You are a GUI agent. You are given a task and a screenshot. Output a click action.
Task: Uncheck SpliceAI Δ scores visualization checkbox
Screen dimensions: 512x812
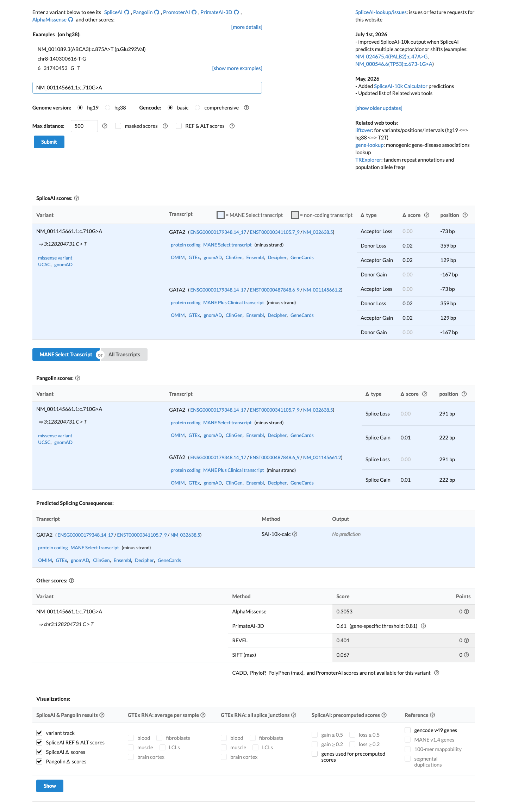(39, 752)
